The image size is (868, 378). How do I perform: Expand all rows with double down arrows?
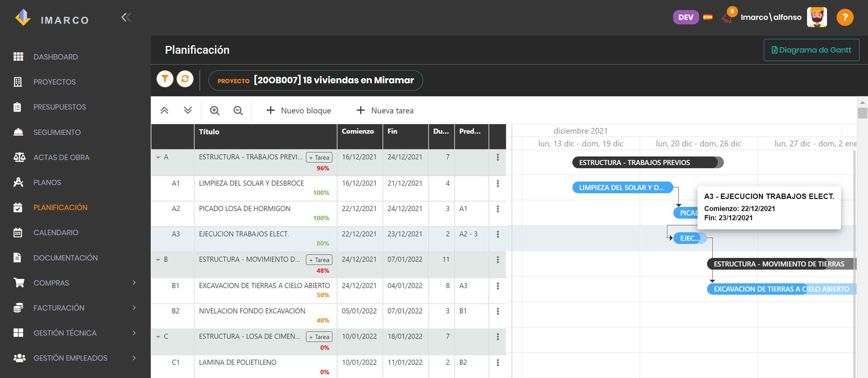pos(188,111)
